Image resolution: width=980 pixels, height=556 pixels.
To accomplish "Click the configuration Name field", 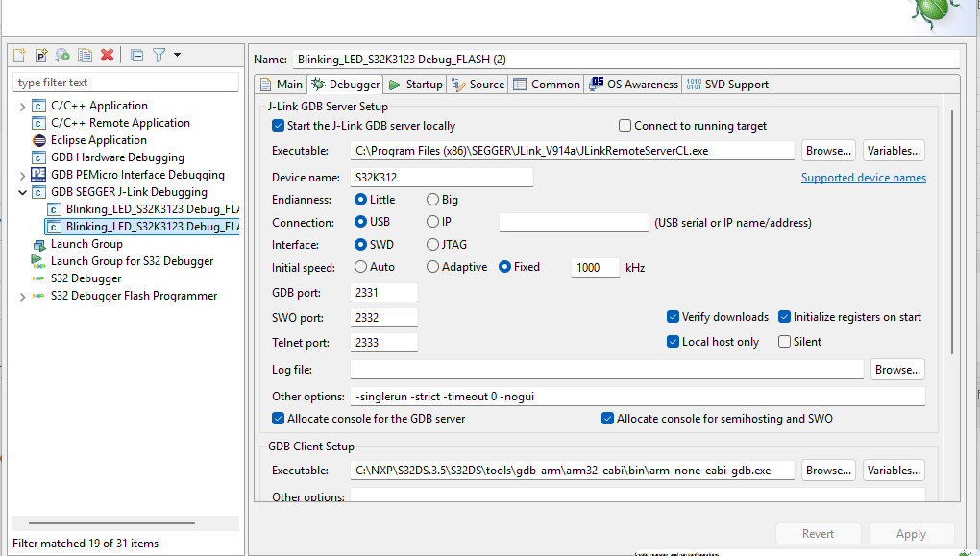I will [x=625, y=60].
